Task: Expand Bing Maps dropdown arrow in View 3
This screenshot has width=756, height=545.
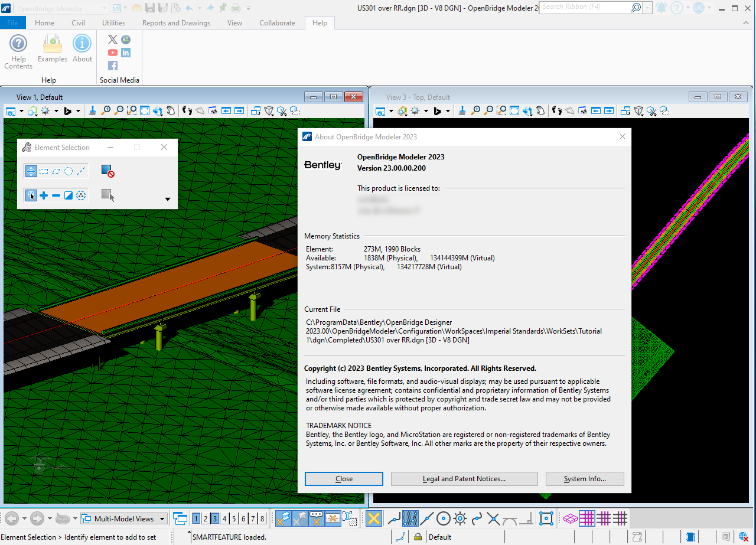Action: [x=448, y=110]
